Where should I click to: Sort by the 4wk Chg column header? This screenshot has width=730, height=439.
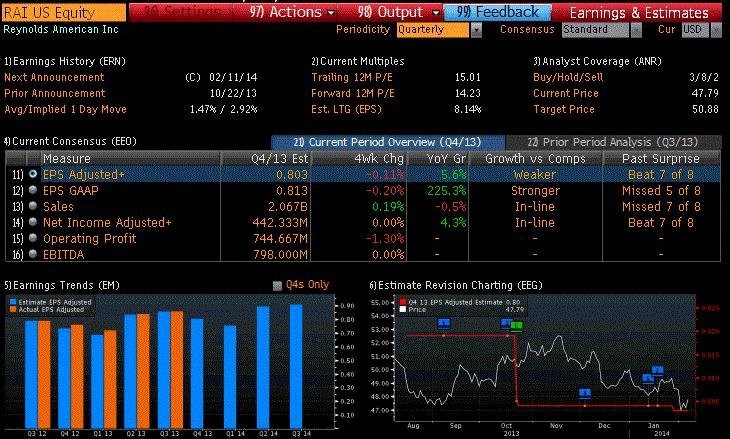(359, 159)
